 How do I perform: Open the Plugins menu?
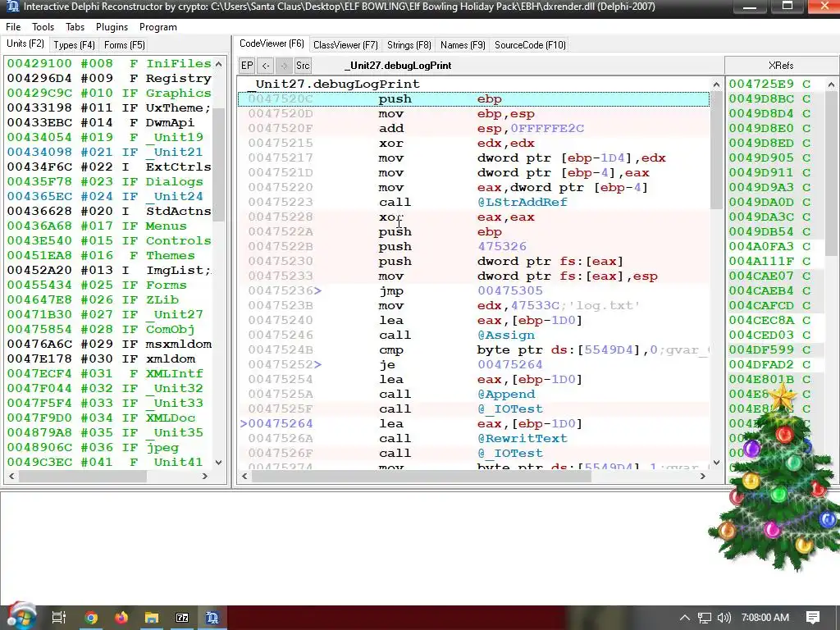point(112,27)
